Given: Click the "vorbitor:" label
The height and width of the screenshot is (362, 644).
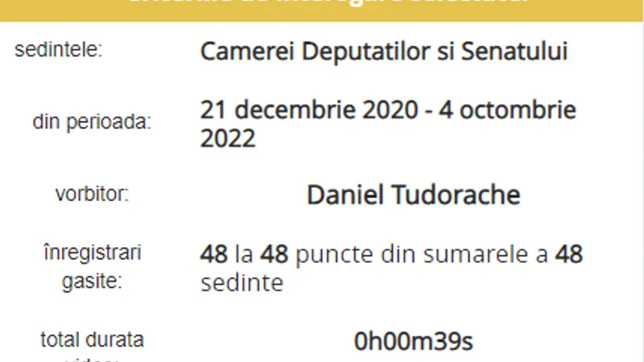Looking at the screenshot, I should pyautogui.click(x=92, y=194).
